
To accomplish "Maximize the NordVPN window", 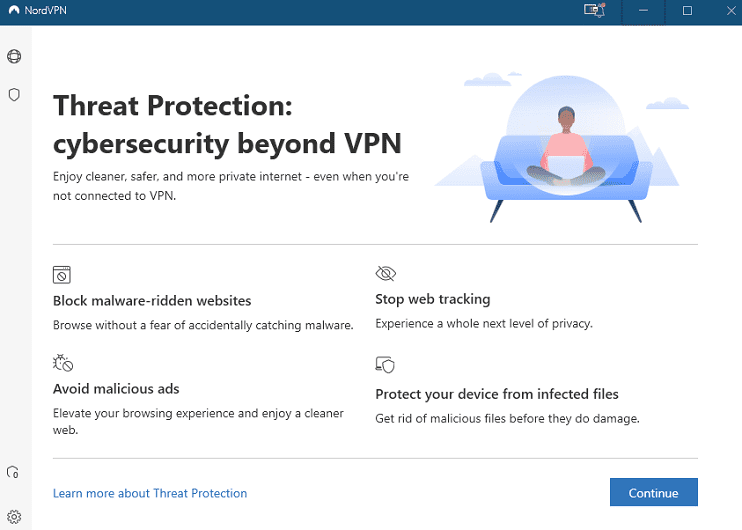I will pyautogui.click(x=687, y=11).
